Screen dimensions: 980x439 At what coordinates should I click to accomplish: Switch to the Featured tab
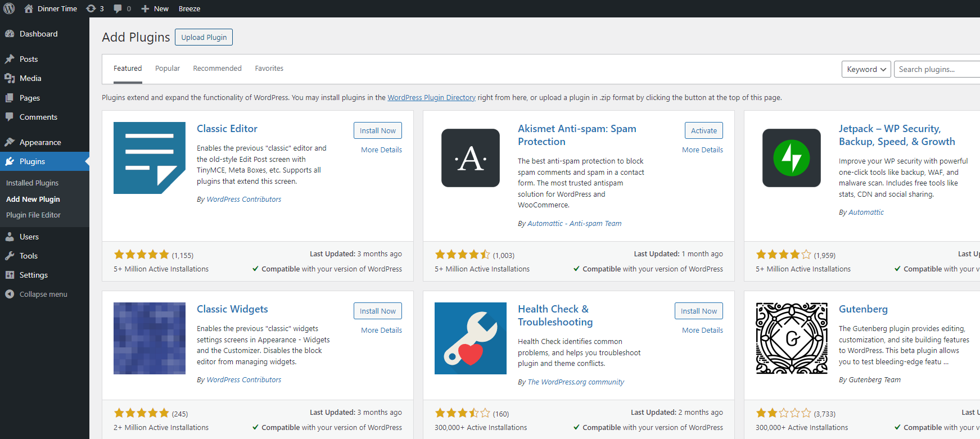(128, 69)
